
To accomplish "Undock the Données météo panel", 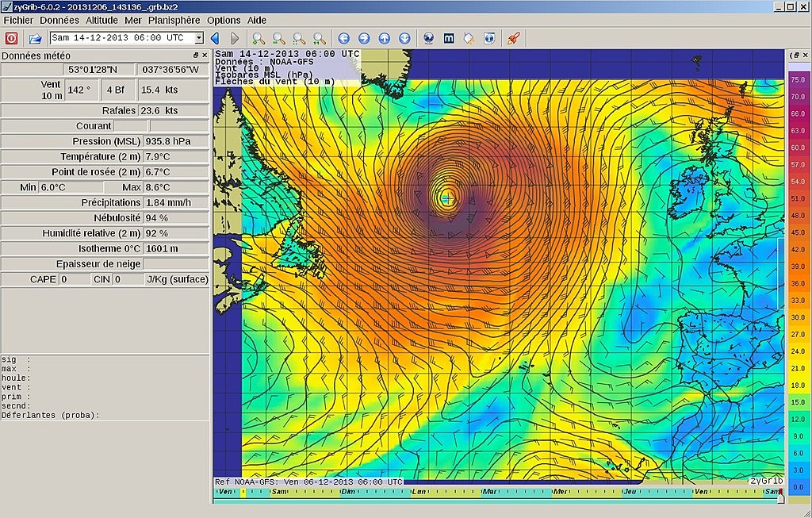I will pyautogui.click(x=196, y=55).
